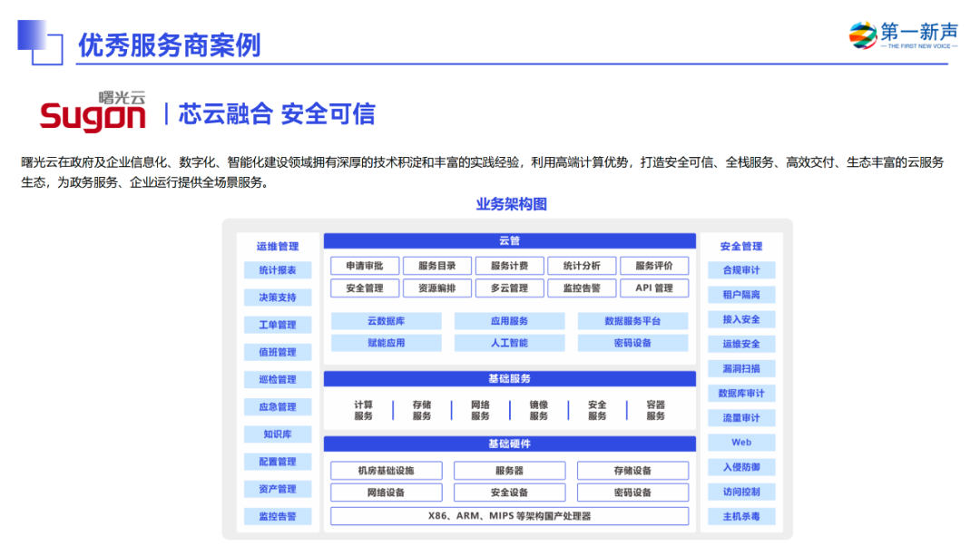This screenshot has width=980, height=556.
Task: Select 知识库 in the left column
Action: [277, 434]
